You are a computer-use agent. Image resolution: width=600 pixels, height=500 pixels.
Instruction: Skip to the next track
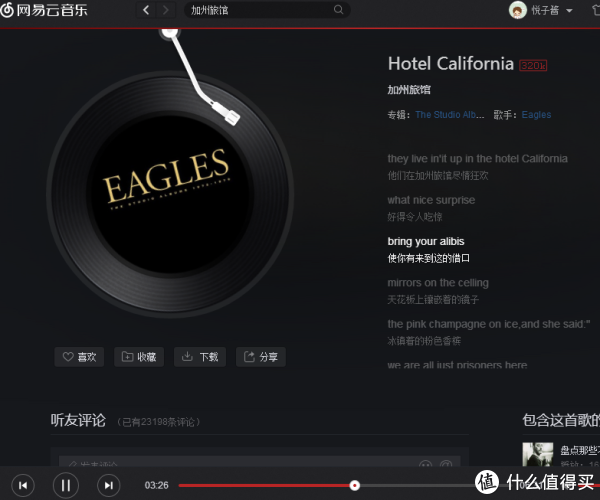pos(109,485)
